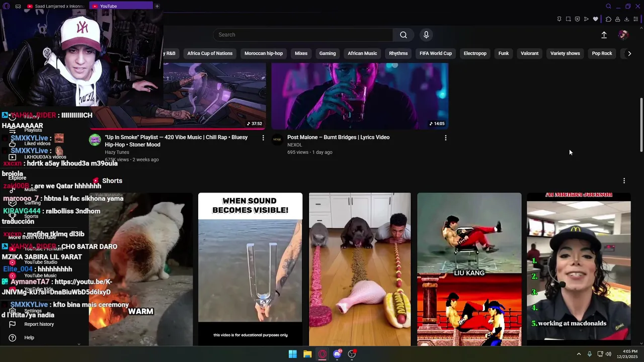Select the Pop Rock chip
The height and width of the screenshot is (362, 644).
(x=602, y=53)
